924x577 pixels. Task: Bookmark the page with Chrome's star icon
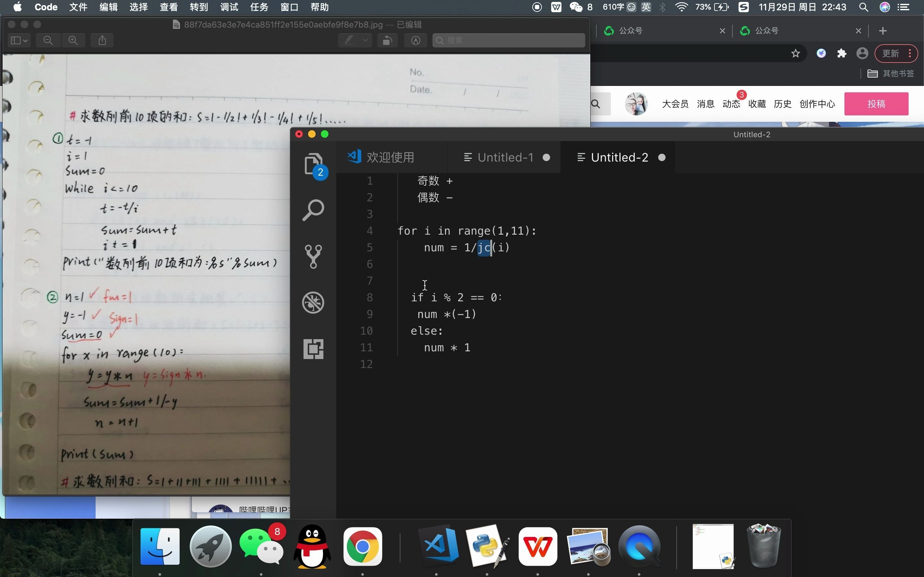point(795,54)
